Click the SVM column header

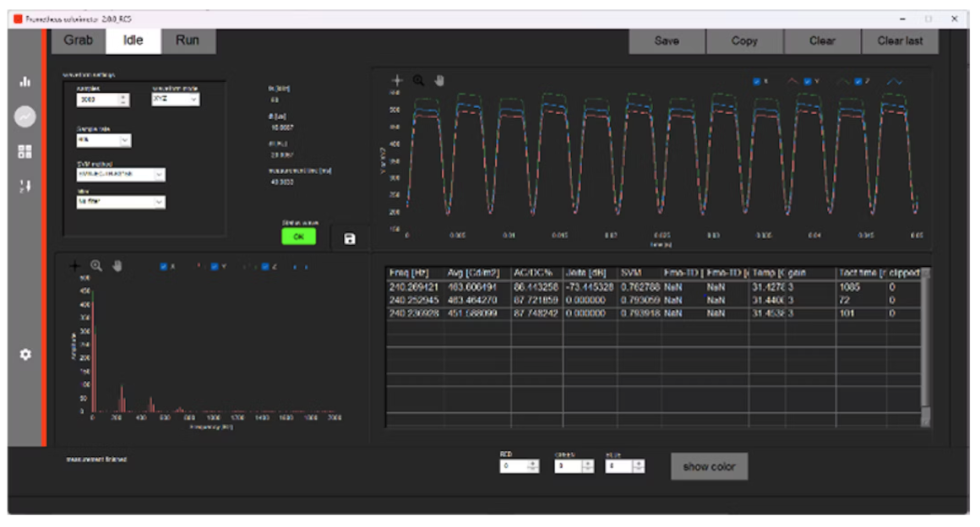coord(640,273)
